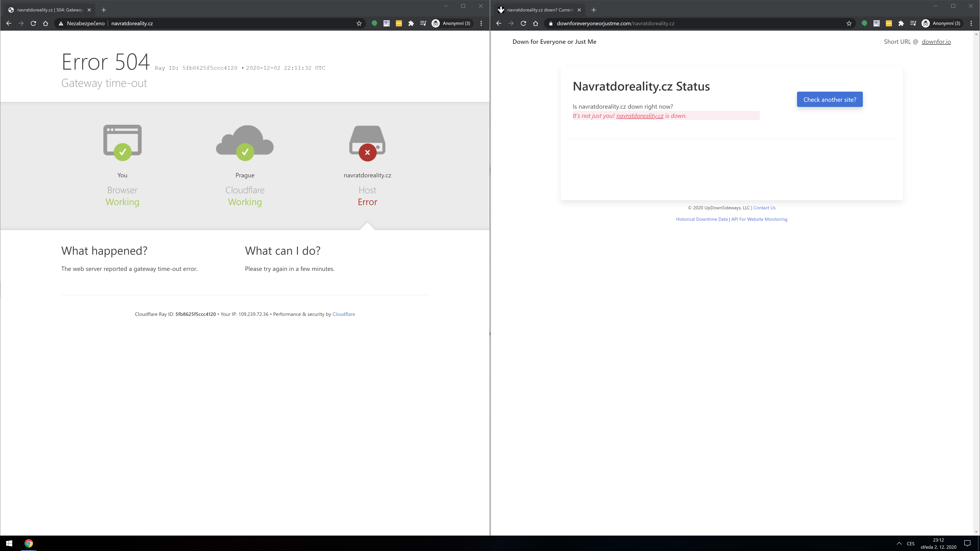Reload the navratdoreality.cz error page
Viewport: 980px width, 551px height.
pyautogui.click(x=33, y=23)
